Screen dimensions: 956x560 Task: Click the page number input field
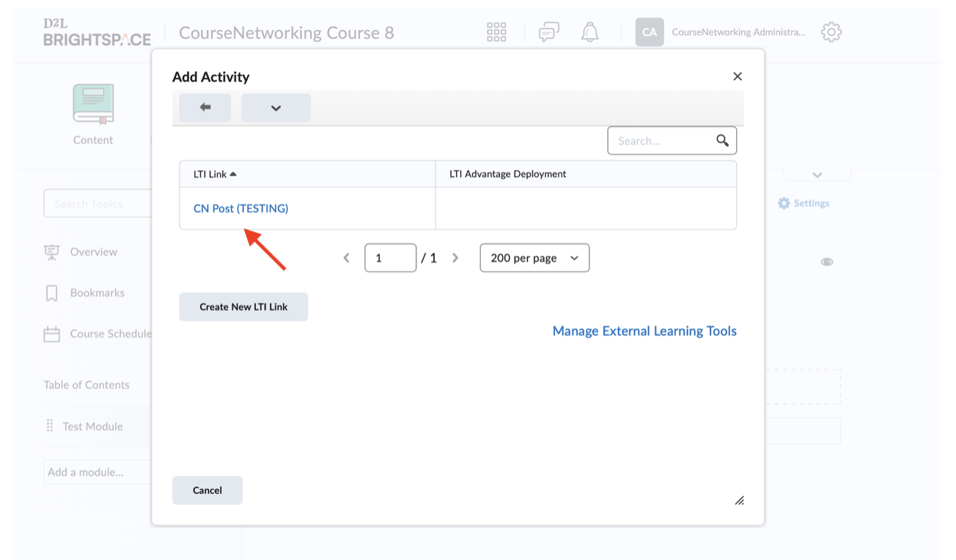(x=390, y=258)
